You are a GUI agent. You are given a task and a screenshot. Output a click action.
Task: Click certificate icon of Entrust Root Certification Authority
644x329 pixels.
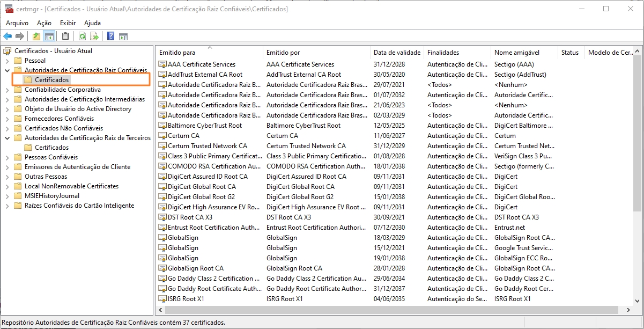(x=162, y=228)
